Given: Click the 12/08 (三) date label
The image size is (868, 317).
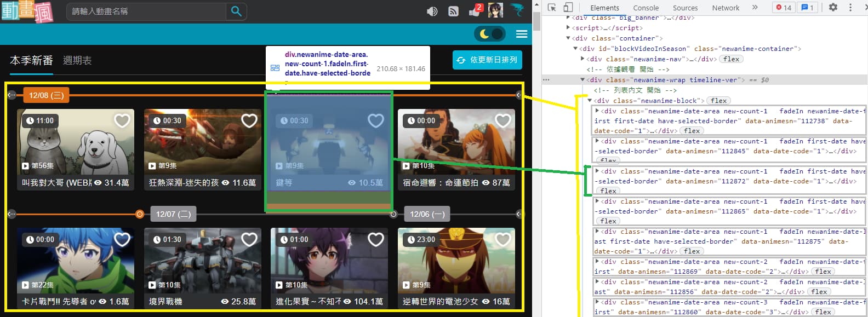Looking at the screenshot, I should coord(46,95).
